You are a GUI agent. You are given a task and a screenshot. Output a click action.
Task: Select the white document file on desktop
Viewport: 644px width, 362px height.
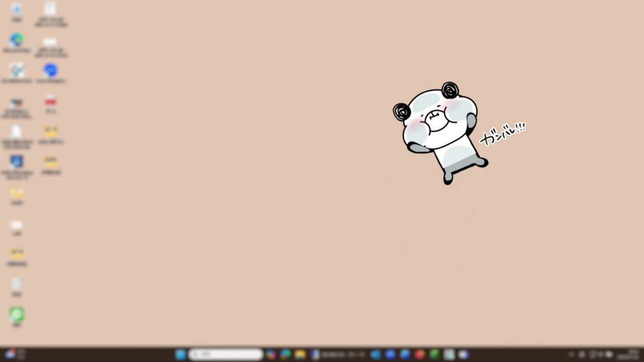(17, 284)
